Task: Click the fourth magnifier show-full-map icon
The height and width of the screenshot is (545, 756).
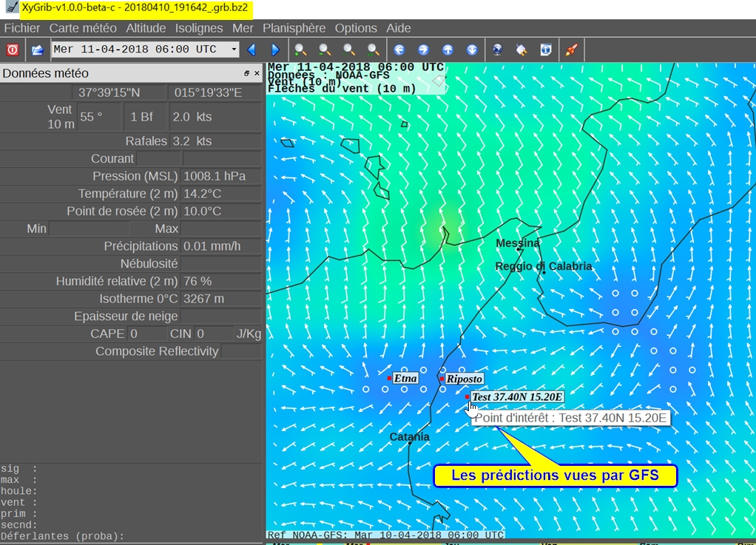Action: 373,50
